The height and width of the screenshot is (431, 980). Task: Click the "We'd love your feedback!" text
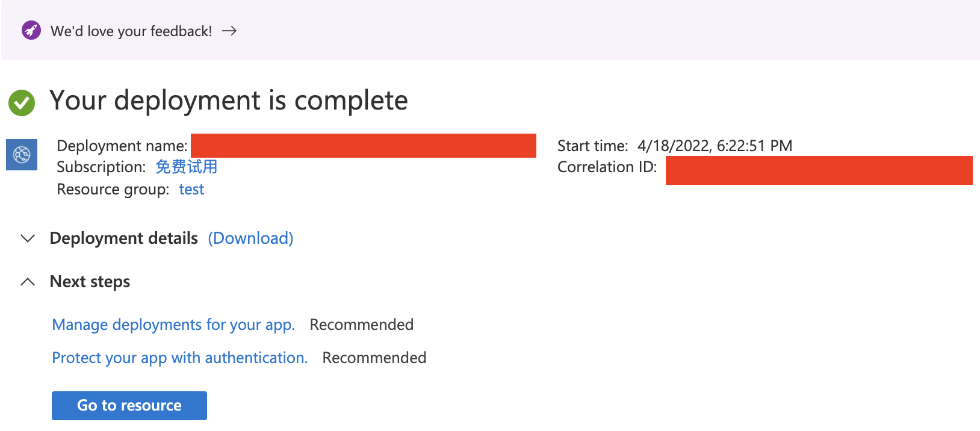[x=131, y=31]
